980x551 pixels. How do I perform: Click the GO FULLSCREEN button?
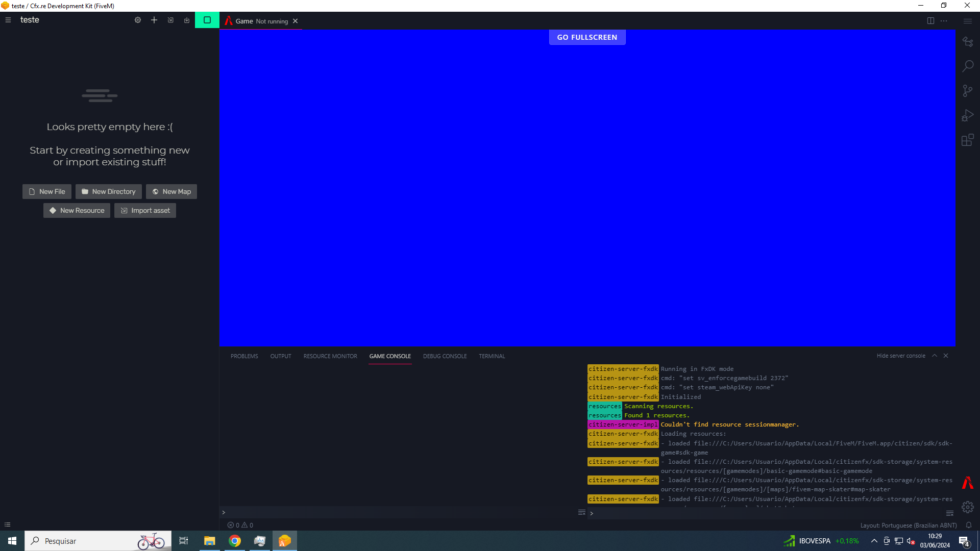point(587,37)
